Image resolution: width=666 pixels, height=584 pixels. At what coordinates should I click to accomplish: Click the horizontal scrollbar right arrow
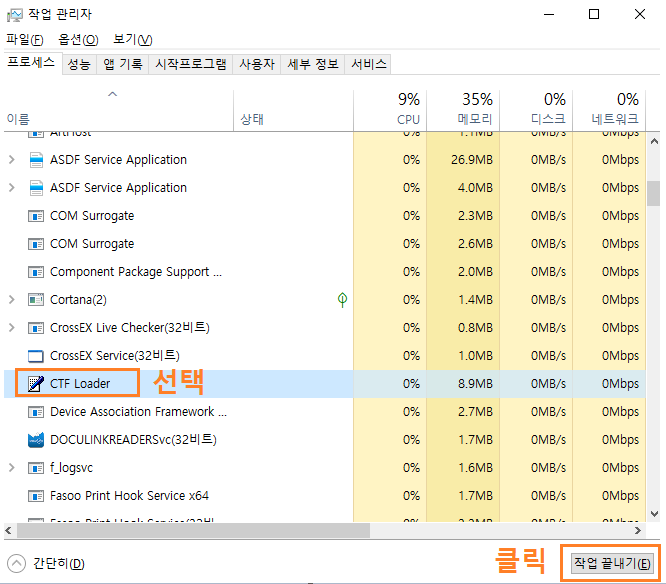click(638, 530)
